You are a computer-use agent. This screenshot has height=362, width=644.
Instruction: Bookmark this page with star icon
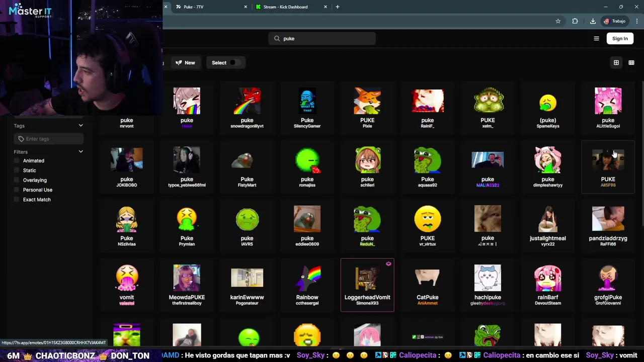click(x=558, y=21)
